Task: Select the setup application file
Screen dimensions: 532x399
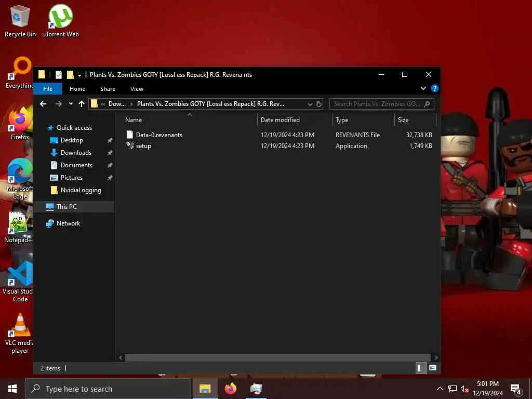Action: (143, 146)
